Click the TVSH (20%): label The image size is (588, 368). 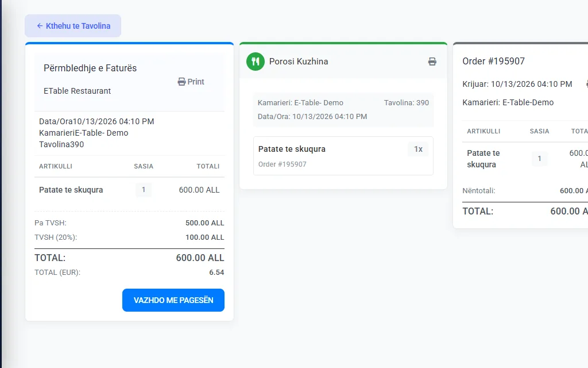point(56,237)
